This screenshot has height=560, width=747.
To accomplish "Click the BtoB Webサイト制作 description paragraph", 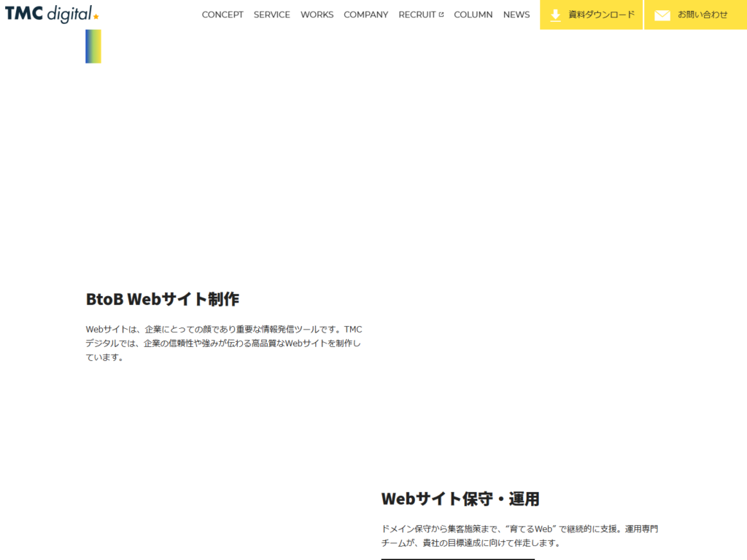I will tap(223, 343).
